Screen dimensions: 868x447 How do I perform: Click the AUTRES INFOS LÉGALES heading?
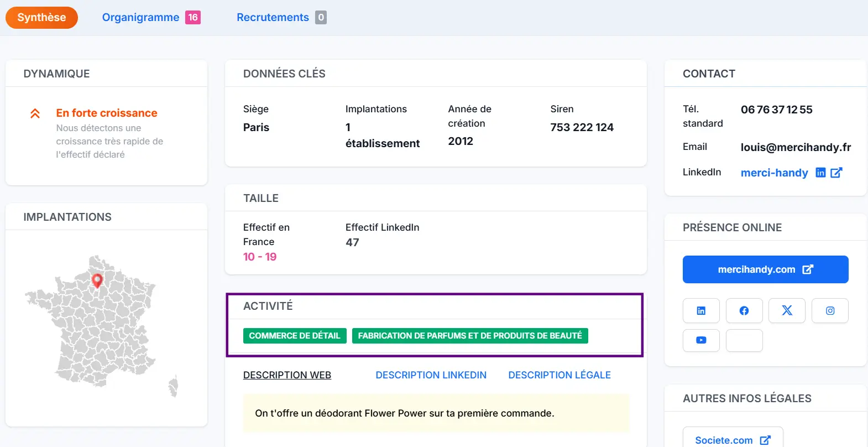(747, 398)
